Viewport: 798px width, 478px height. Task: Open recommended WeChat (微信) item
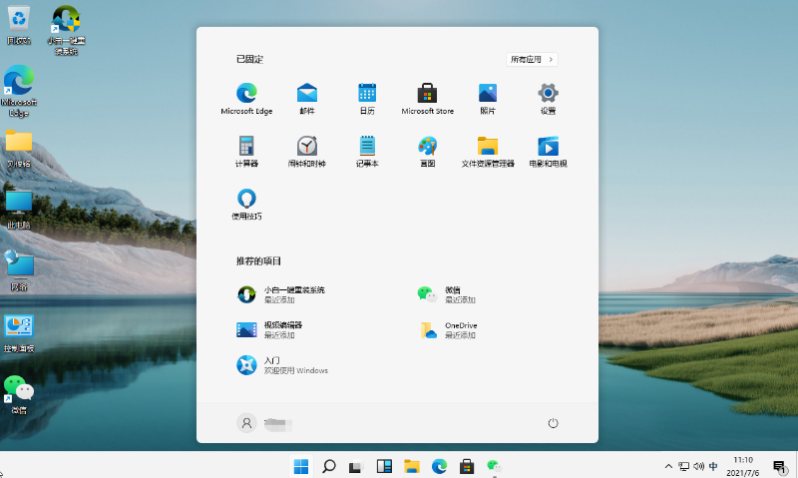click(x=446, y=294)
